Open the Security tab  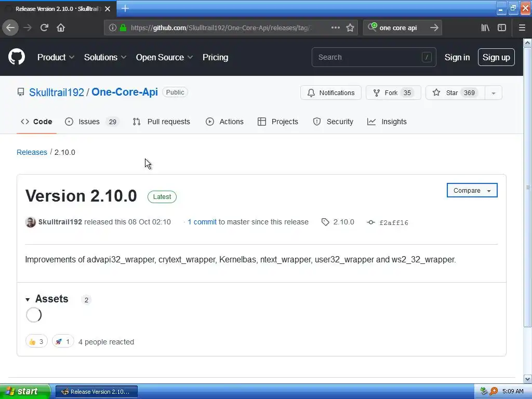pyautogui.click(x=333, y=122)
